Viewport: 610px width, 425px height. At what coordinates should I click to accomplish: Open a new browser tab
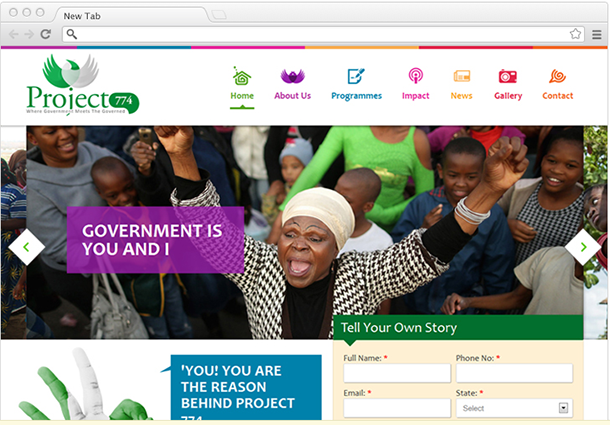(x=219, y=15)
